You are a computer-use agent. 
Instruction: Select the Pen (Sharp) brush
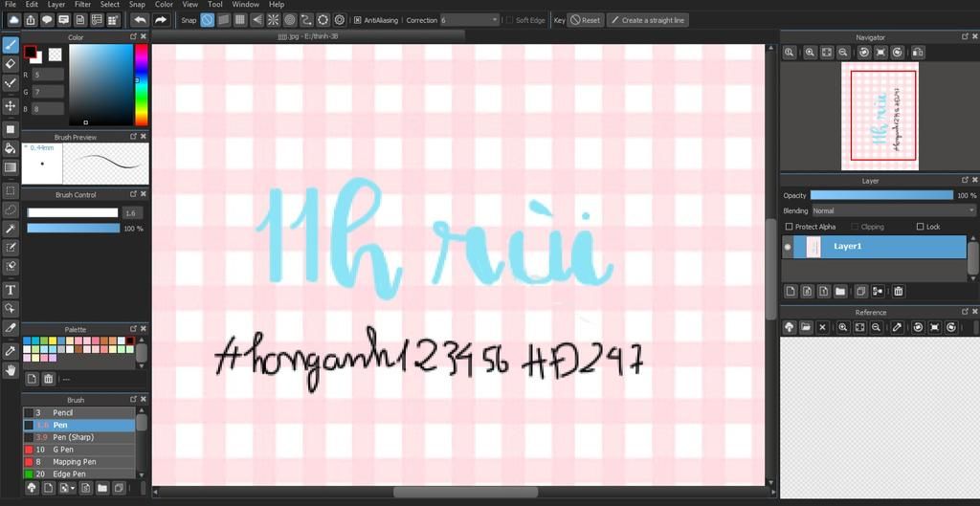78,437
